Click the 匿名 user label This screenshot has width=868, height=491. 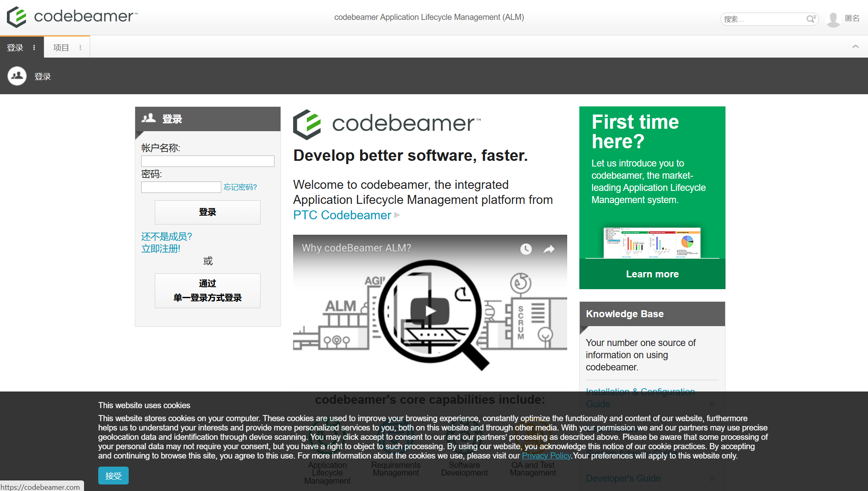[x=852, y=18]
